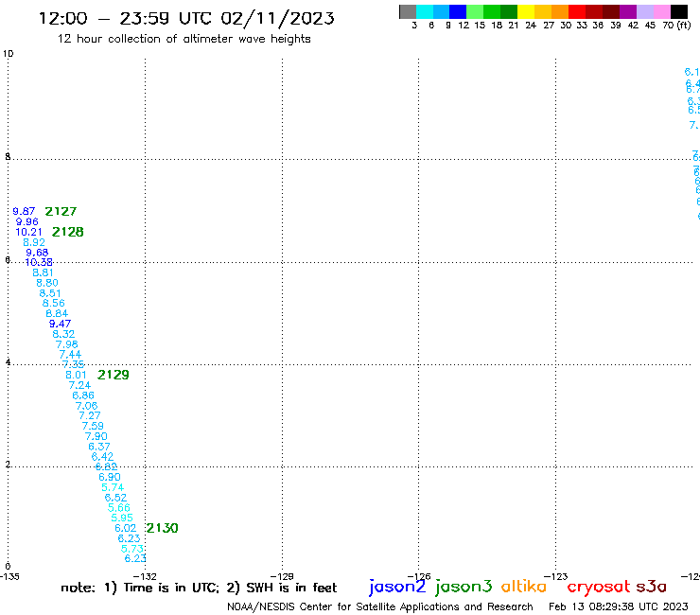Click the wave height value 7.59

(93, 426)
